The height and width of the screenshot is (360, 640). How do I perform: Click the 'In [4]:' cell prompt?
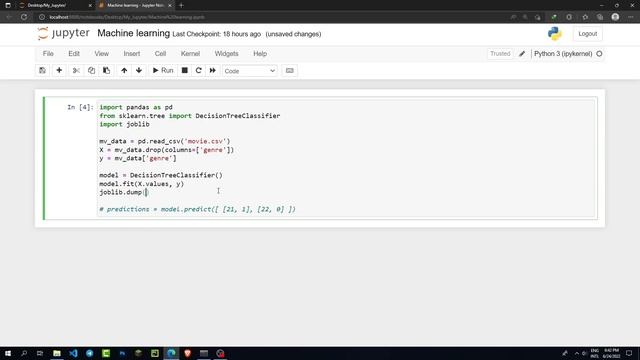coord(80,107)
